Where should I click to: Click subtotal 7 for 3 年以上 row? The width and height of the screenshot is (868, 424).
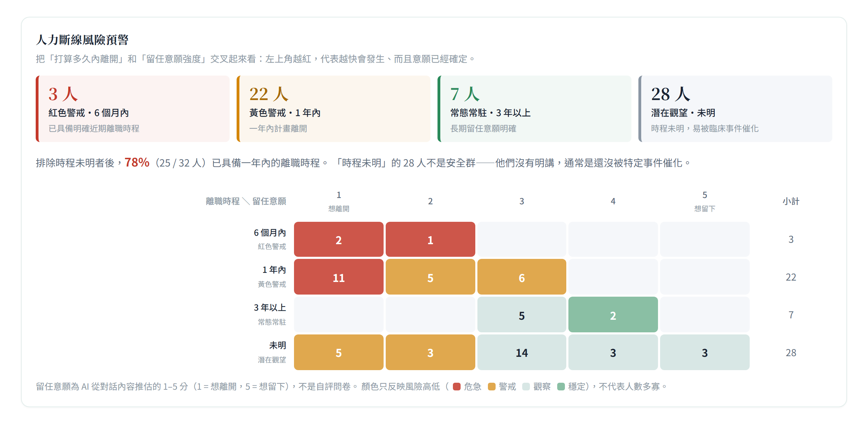(x=791, y=315)
